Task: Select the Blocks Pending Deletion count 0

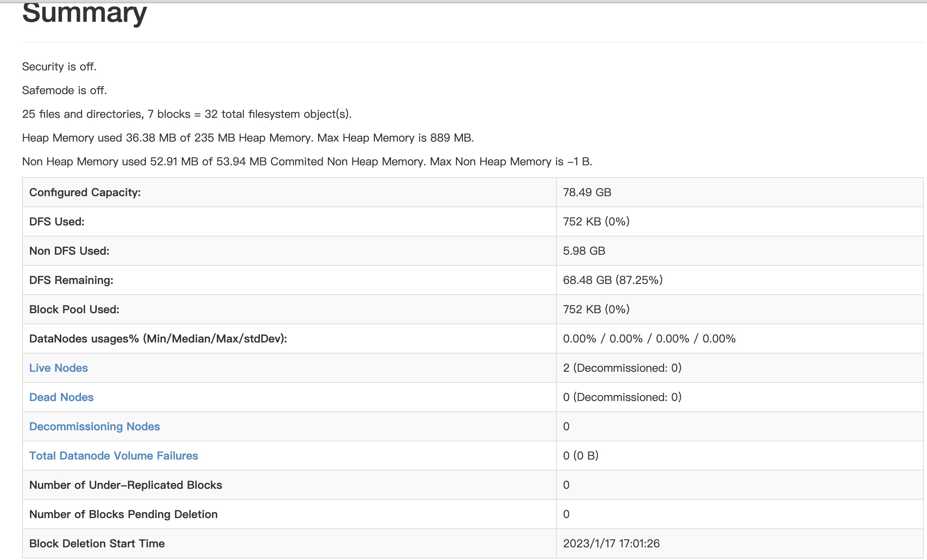Action: pos(566,514)
